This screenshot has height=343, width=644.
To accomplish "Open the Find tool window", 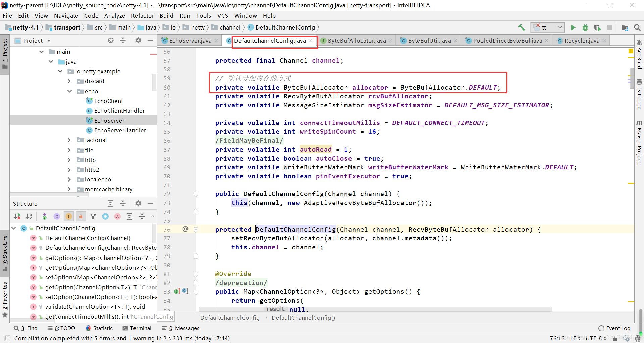I will point(25,328).
